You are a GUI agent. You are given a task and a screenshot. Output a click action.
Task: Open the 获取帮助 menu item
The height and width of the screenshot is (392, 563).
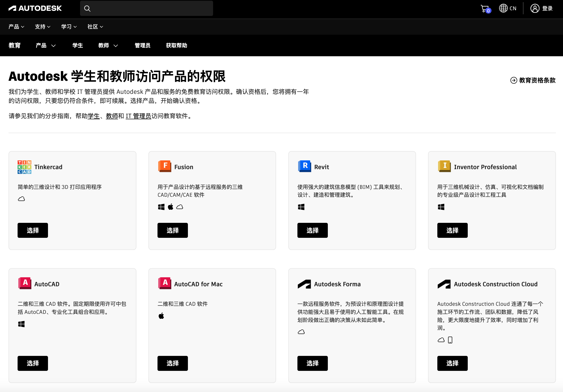[176, 46]
